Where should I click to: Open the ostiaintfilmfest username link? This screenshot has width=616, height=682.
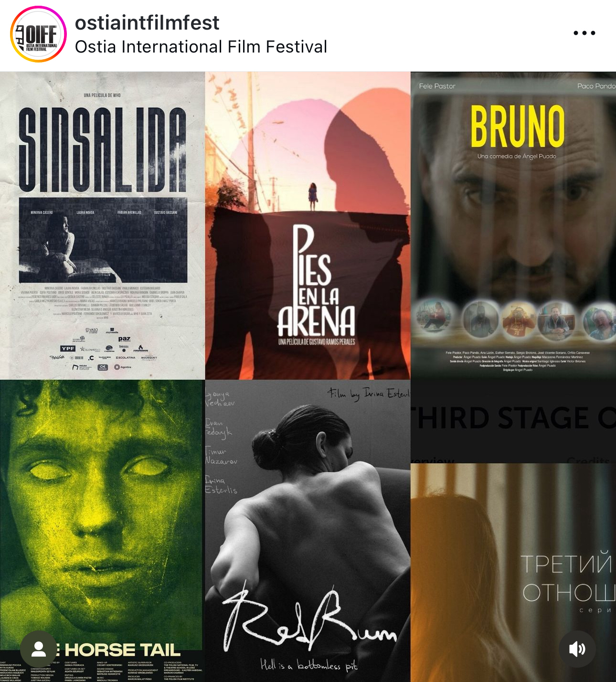[147, 23]
